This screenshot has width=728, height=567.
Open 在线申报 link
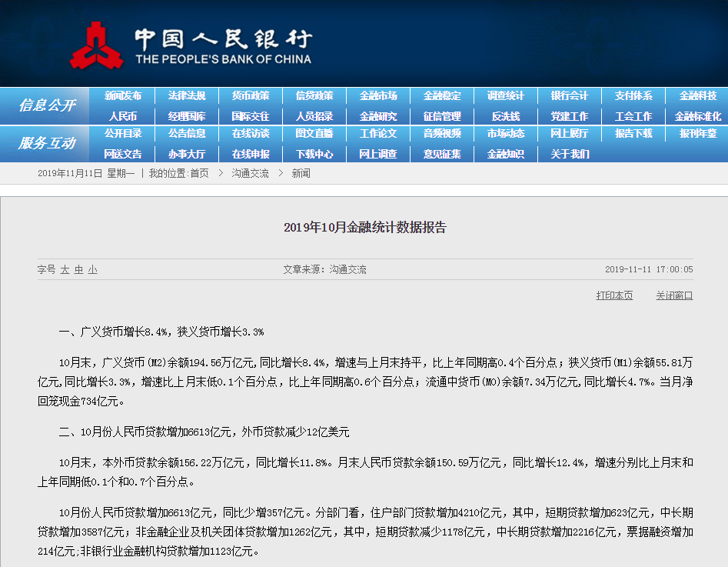[x=251, y=154]
